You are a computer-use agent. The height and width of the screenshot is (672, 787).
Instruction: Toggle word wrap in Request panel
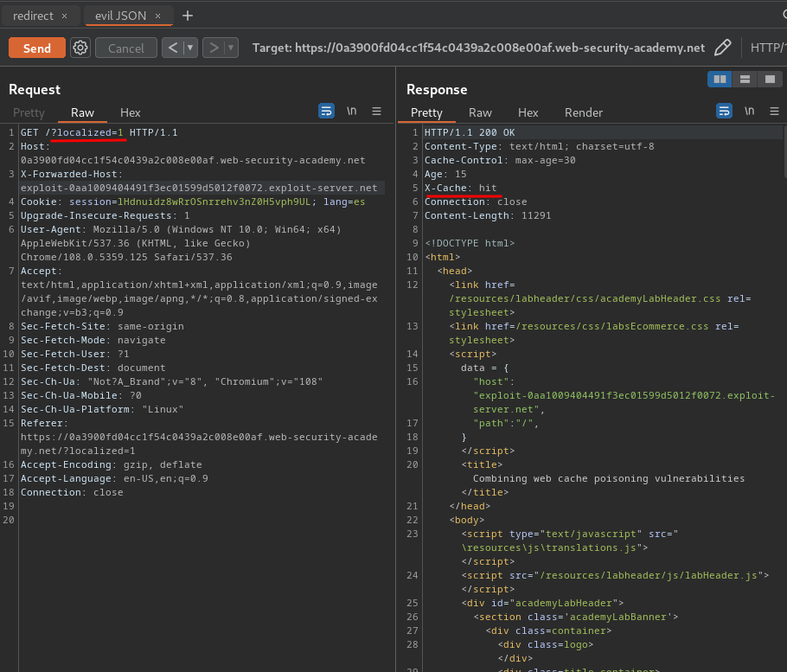coord(326,111)
